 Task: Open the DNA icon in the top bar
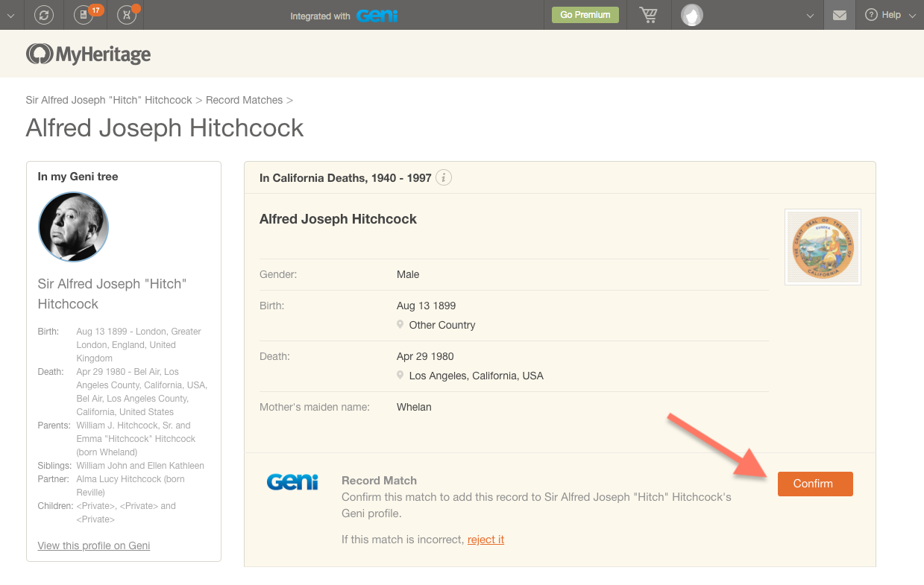coord(128,14)
